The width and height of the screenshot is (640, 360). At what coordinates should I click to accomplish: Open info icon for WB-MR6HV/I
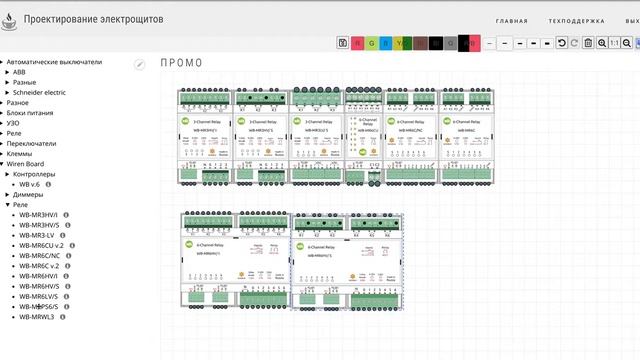[x=66, y=276]
